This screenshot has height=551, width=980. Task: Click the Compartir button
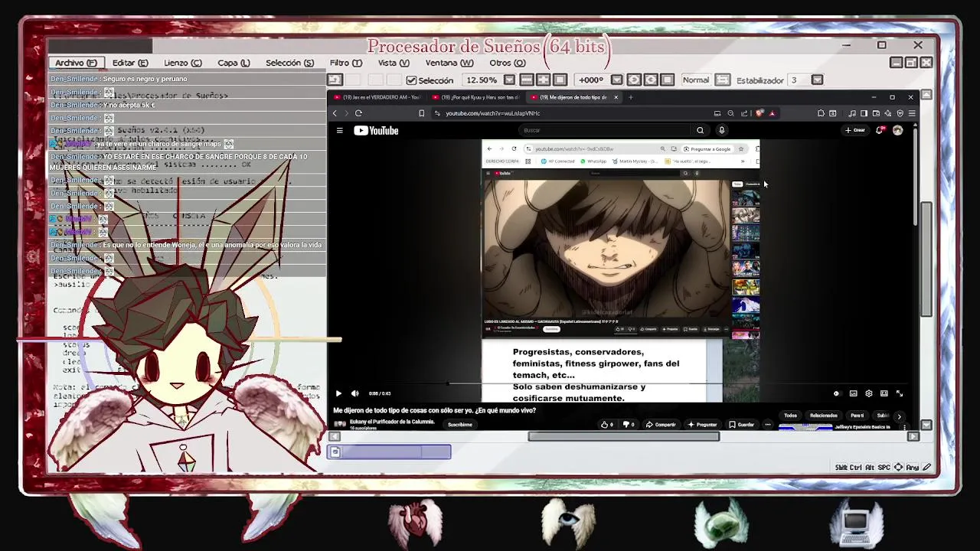pos(661,425)
